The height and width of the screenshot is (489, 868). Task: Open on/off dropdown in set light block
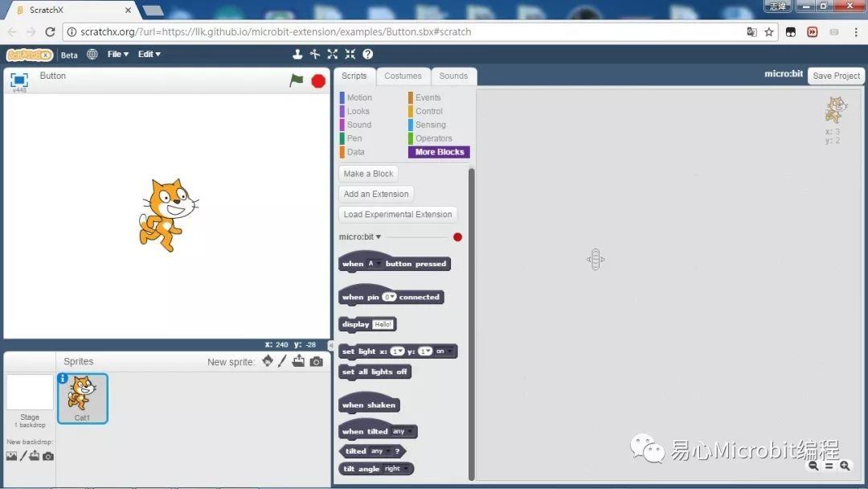coord(444,351)
